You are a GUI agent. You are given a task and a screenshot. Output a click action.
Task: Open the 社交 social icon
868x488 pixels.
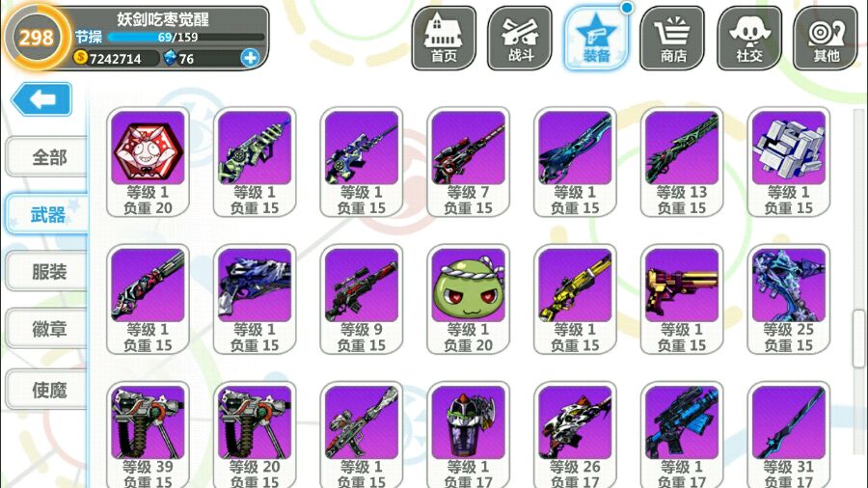(x=749, y=39)
